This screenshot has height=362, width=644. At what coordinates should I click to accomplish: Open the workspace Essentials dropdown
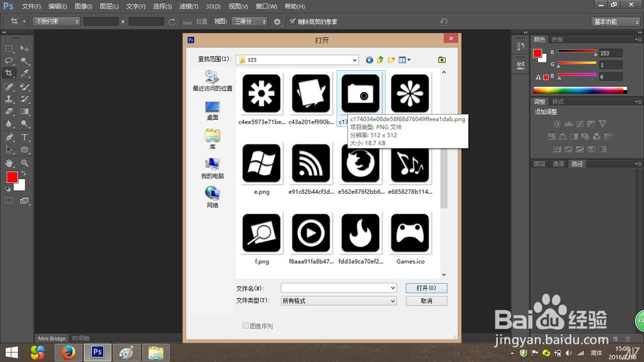click(x=616, y=22)
